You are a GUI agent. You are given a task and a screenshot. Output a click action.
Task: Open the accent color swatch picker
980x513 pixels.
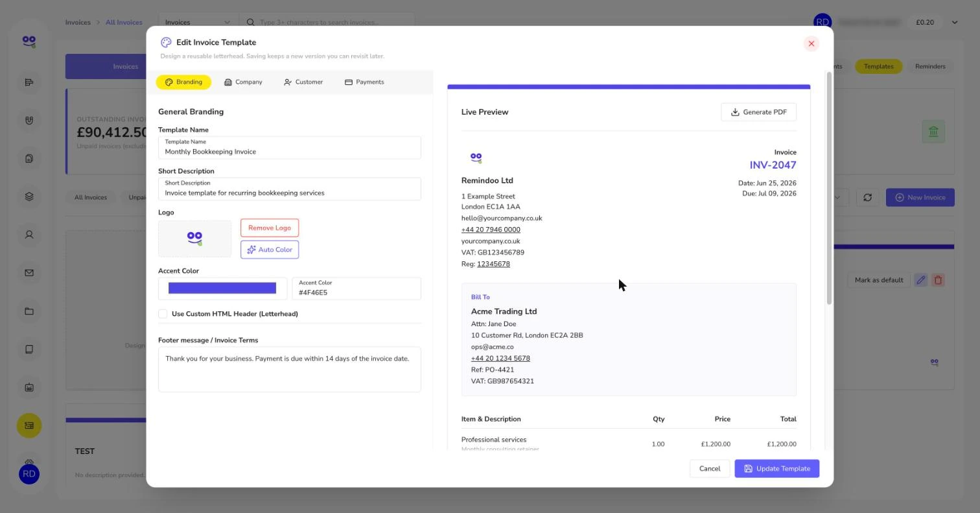(222, 289)
